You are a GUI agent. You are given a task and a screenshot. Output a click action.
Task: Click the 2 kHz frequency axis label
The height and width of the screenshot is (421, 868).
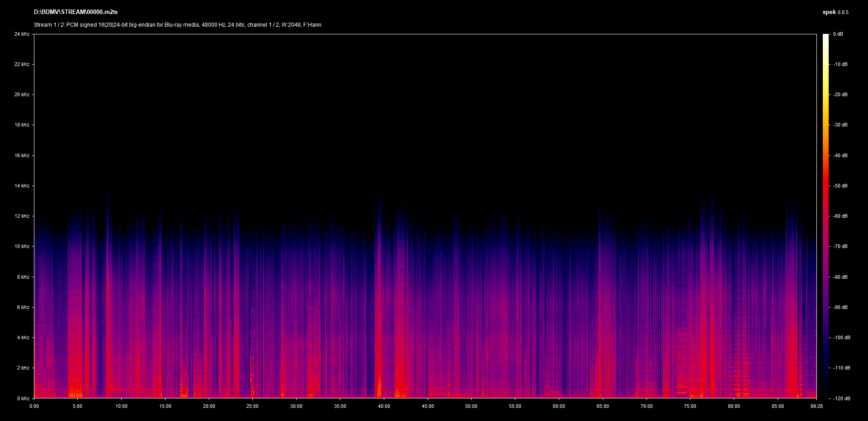pos(23,368)
